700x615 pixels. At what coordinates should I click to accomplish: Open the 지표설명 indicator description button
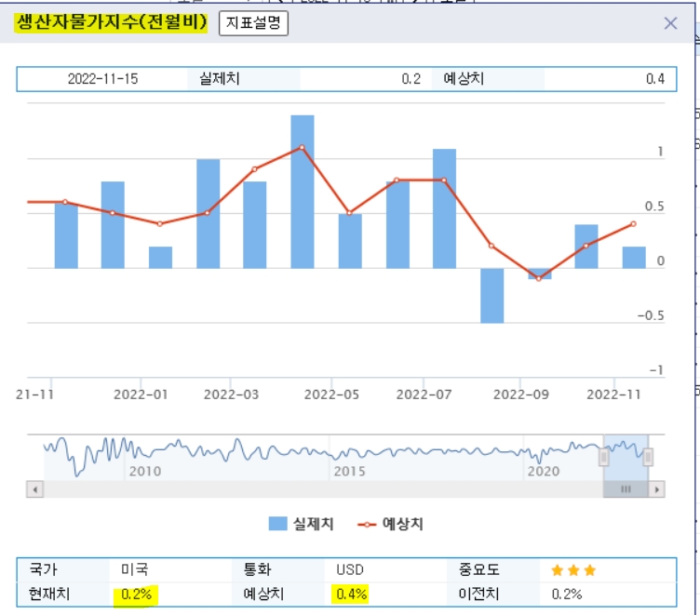pyautogui.click(x=253, y=22)
